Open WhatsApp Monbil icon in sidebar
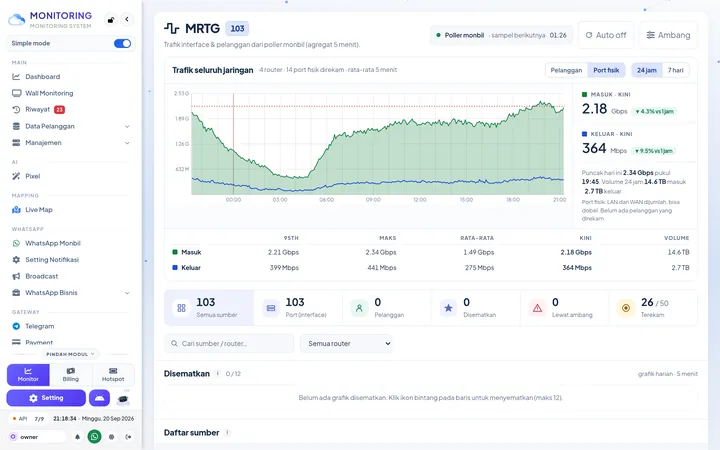Image resolution: width=720 pixels, height=450 pixels. click(x=16, y=243)
